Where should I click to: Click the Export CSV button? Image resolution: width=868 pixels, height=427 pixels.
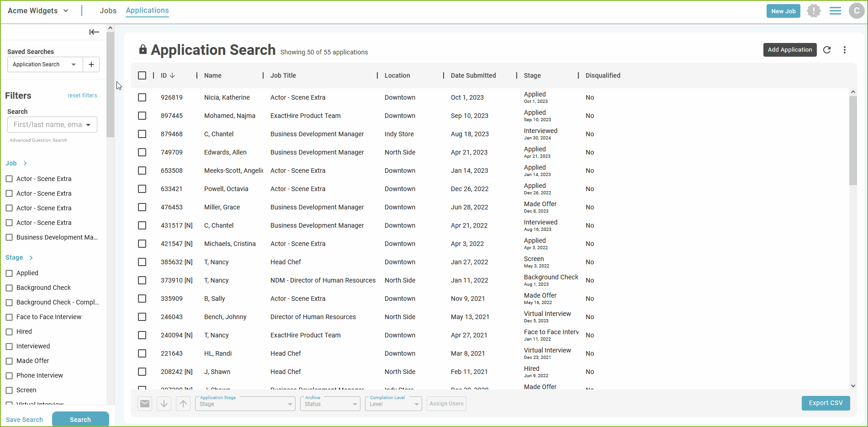click(x=826, y=403)
